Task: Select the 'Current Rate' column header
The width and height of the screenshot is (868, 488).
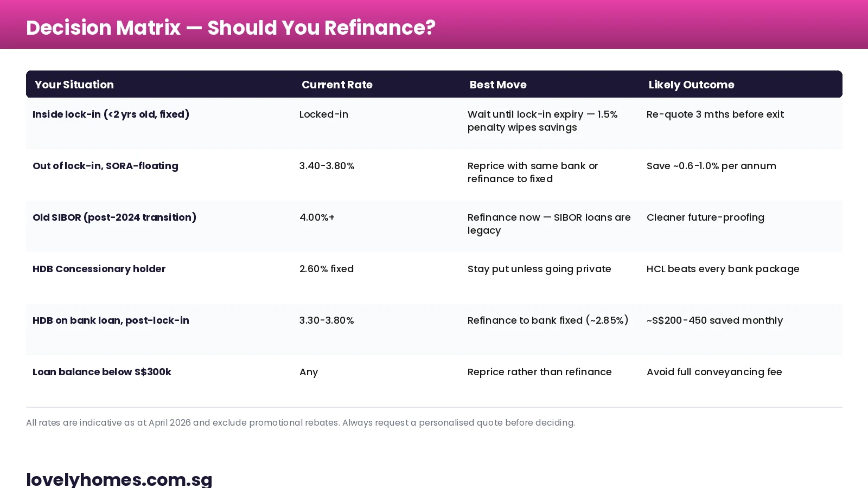Action: (x=337, y=85)
